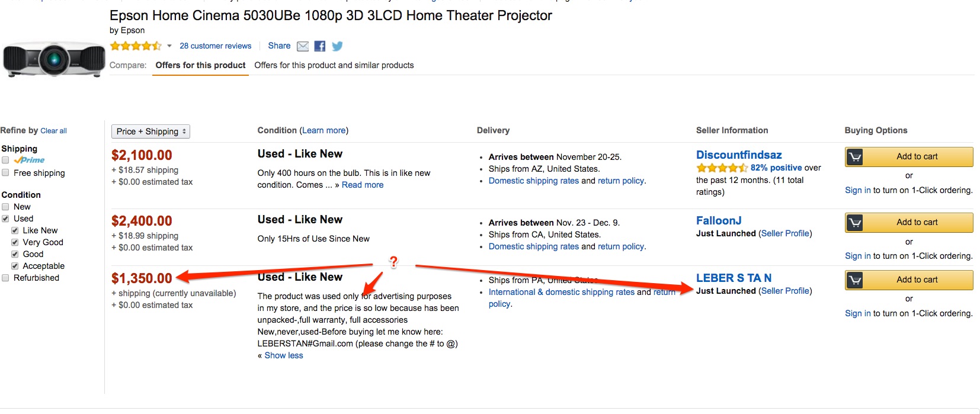Sign in for 1-Click on LEBER S TA N offer
The width and height of the screenshot is (980, 414).
(858, 313)
